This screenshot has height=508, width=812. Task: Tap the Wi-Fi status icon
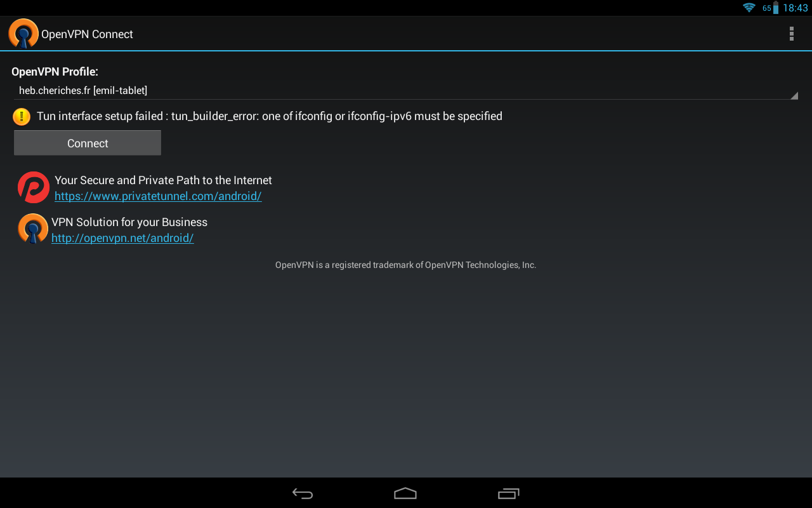tap(749, 8)
